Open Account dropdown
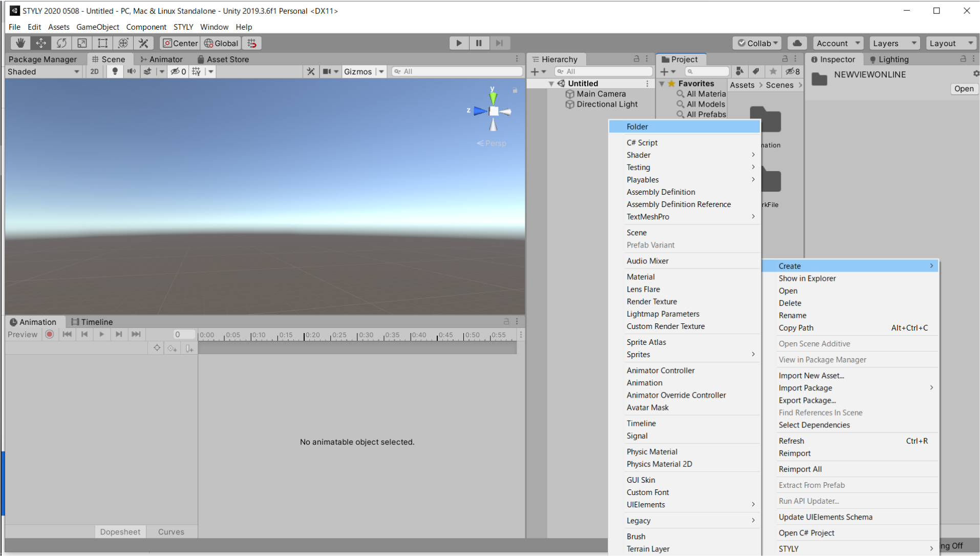 coord(838,43)
